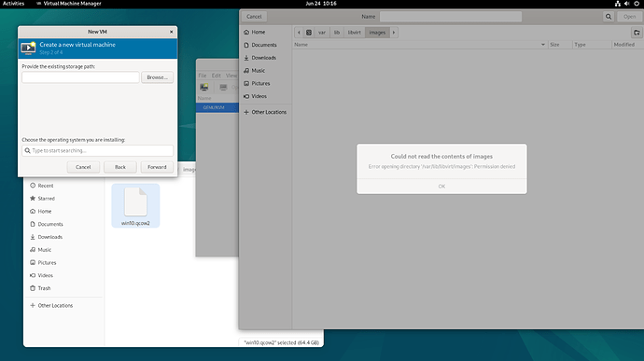Click the create new folder icon in file chooser
Screen dimensions: 644x361
(637, 33)
